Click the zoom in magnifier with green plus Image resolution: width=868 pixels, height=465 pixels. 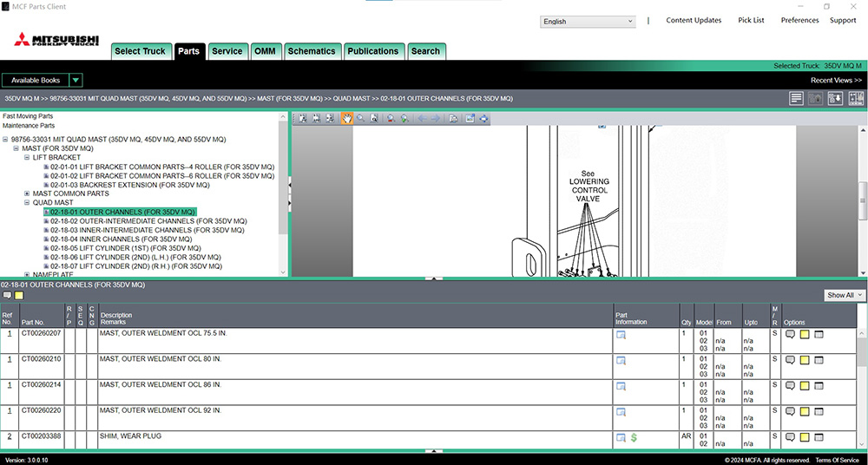pos(404,119)
